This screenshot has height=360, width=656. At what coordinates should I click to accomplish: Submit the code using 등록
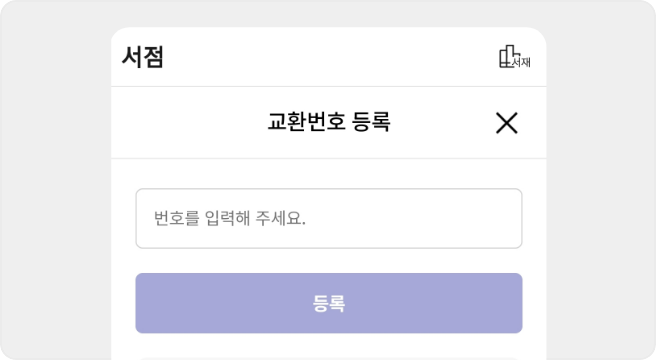(329, 303)
